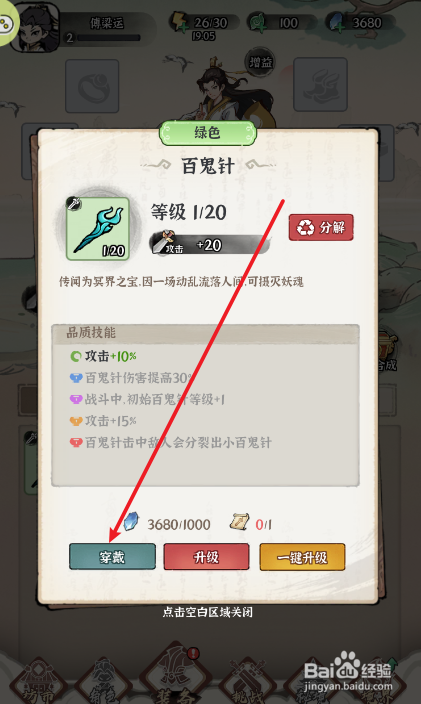Tap 点击空白区域关闭 to close the popup
Image resolution: width=421 pixels, height=704 pixels.
click(x=207, y=612)
